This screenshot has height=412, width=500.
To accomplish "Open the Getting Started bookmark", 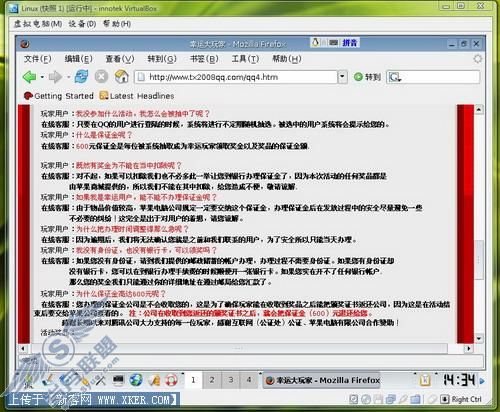I will point(59,96).
